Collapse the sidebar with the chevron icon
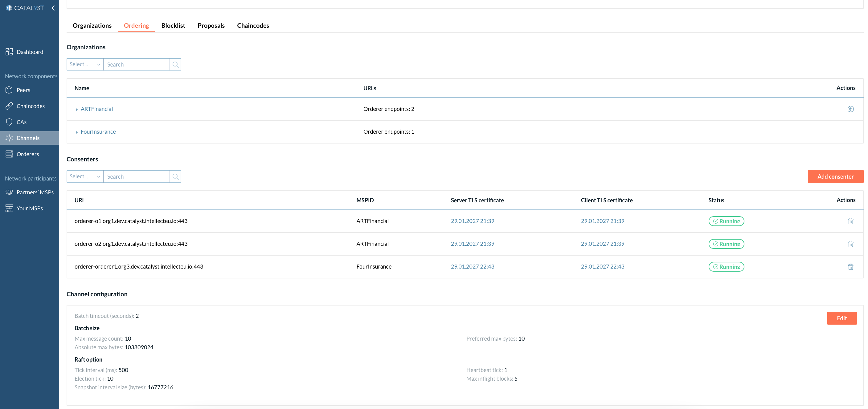 53,8
